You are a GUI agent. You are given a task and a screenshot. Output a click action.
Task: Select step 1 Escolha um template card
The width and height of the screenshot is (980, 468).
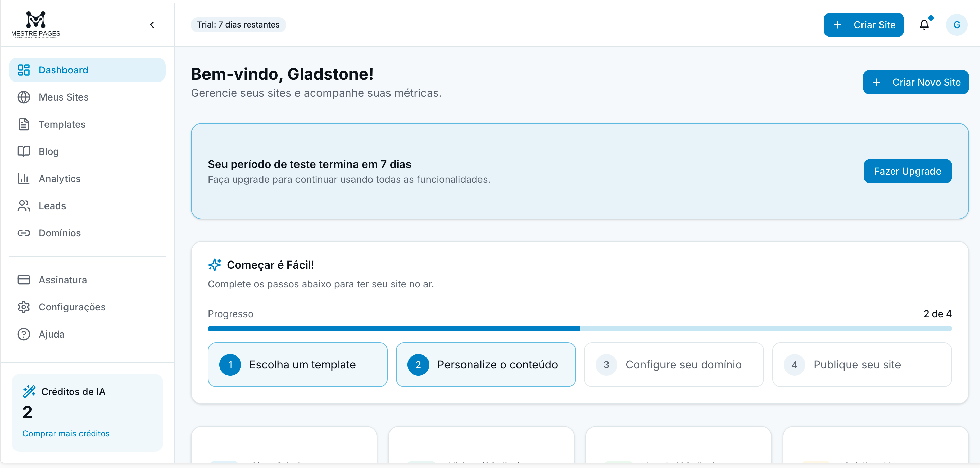pos(297,364)
